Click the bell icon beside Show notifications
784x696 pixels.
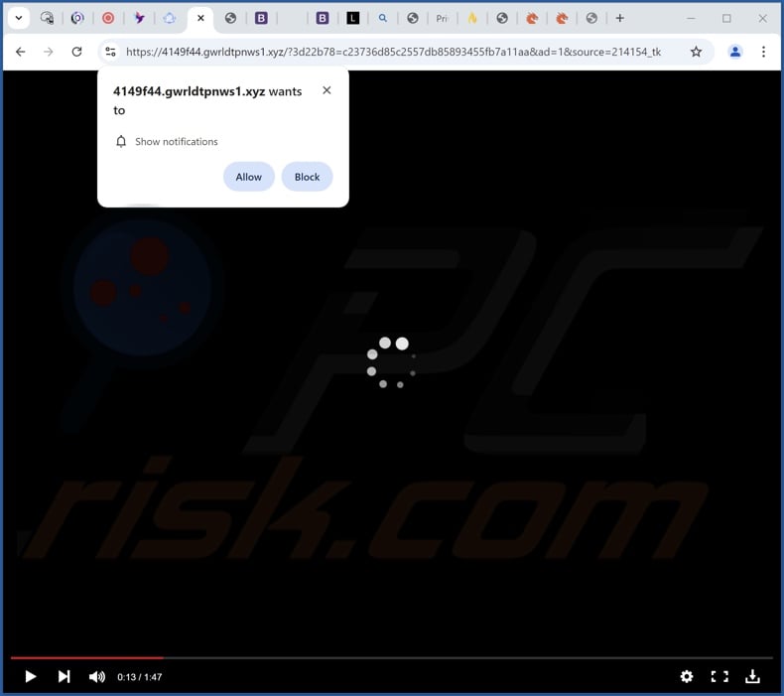pyautogui.click(x=121, y=142)
